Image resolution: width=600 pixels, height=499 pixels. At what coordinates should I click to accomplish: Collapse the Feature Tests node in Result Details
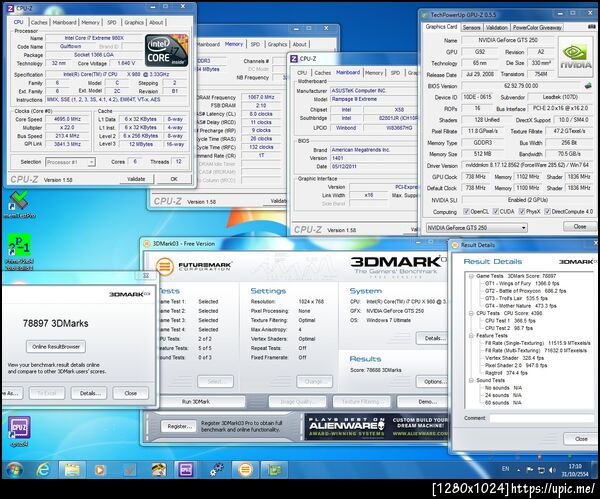click(471, 335)
